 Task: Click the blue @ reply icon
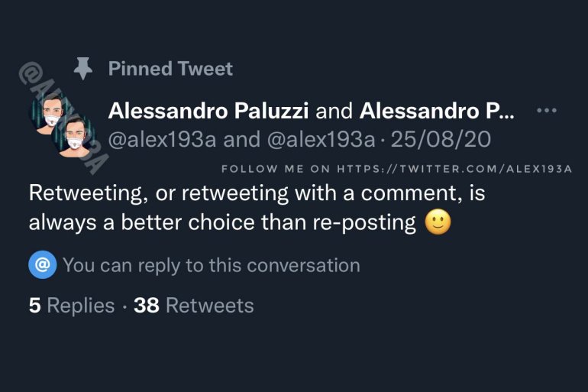[42, 265]
